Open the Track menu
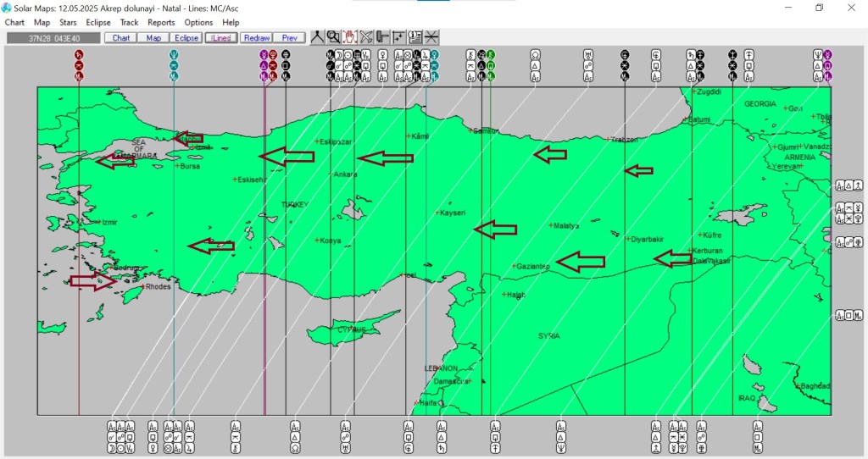The image size is (868, 459). pos(129,23)
